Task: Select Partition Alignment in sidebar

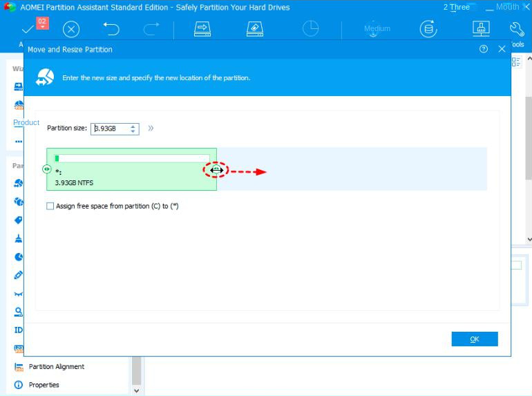Action: pos(56,367)
